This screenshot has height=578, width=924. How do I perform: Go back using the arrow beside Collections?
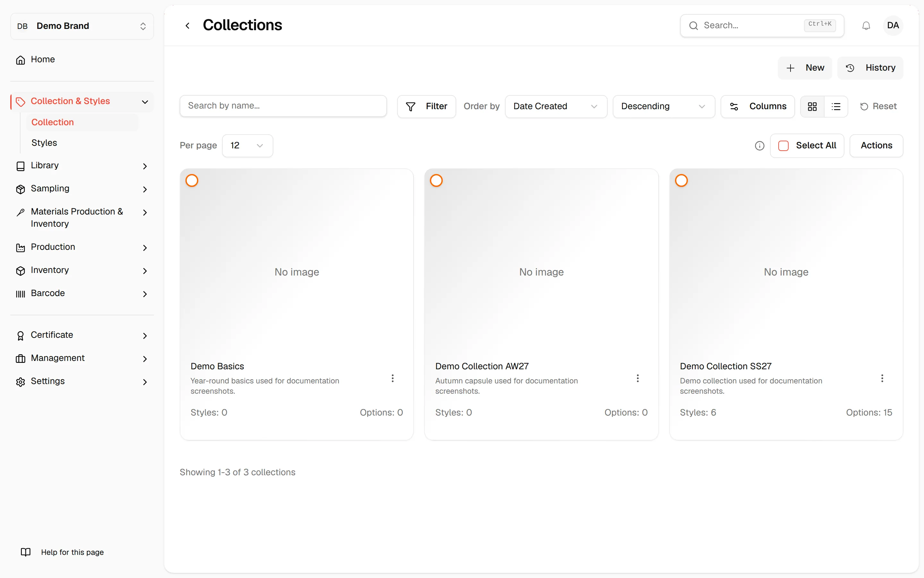click(x=187, y=26)
